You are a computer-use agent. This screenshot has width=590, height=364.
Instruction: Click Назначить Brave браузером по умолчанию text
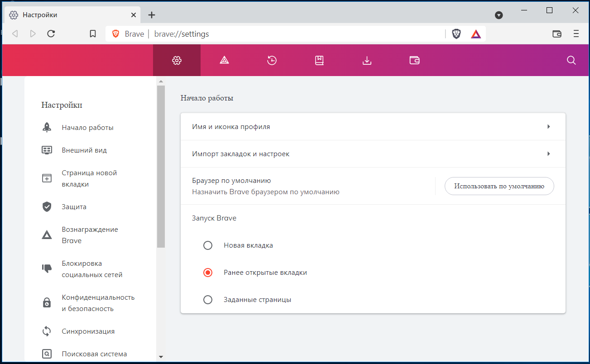(x=266, y=192)
